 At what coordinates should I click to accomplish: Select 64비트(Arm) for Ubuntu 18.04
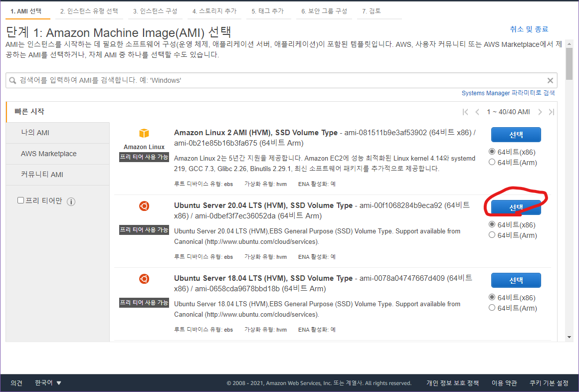click(492, 308)
